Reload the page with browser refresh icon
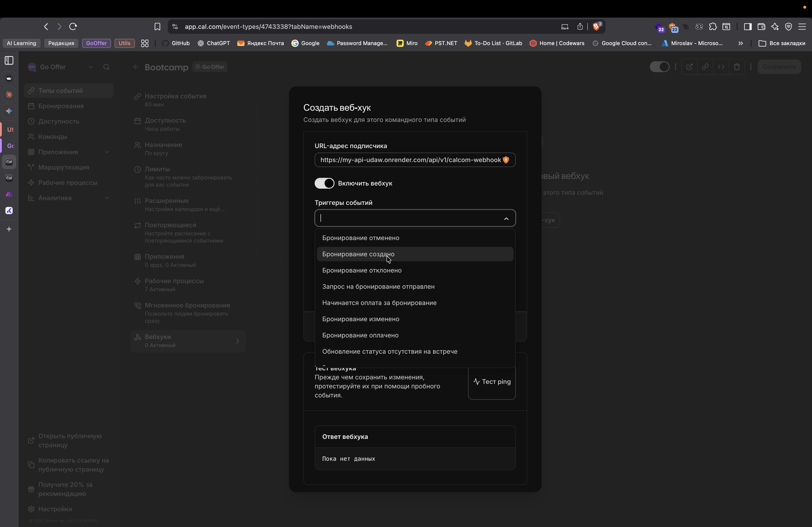Viewport: 812px width, 527px height. point(73,27)
